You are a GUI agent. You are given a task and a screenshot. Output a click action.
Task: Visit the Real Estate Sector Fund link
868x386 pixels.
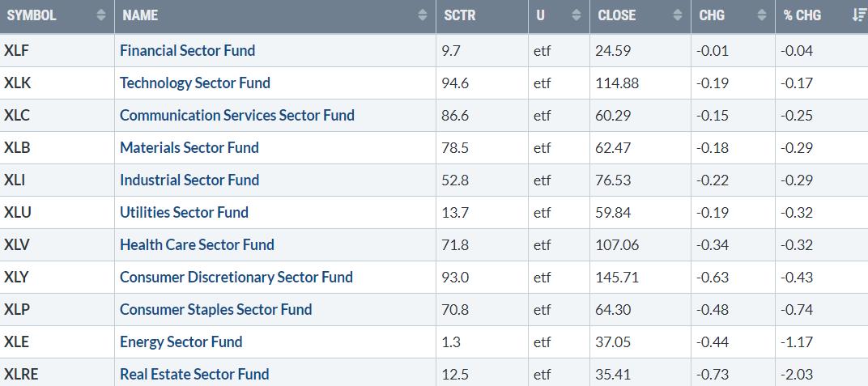click(194, 374)
